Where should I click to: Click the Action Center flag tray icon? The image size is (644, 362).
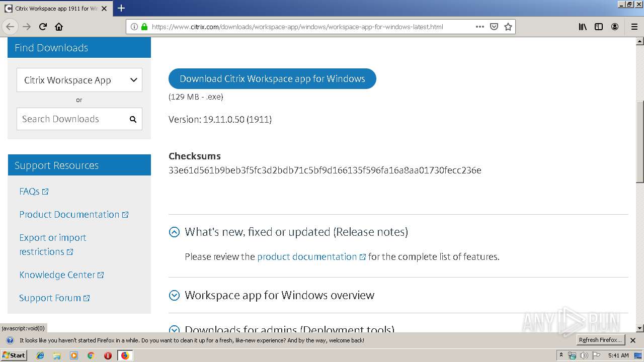pos(596,355)
